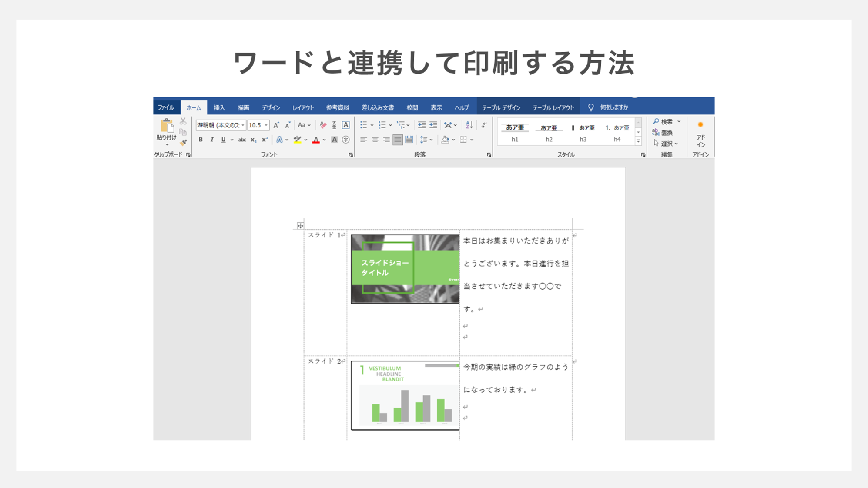The width and height of the screenshot is (868, 488).
Task: Switch to the 校閲 tab
Action: click(x=412, y=107)
